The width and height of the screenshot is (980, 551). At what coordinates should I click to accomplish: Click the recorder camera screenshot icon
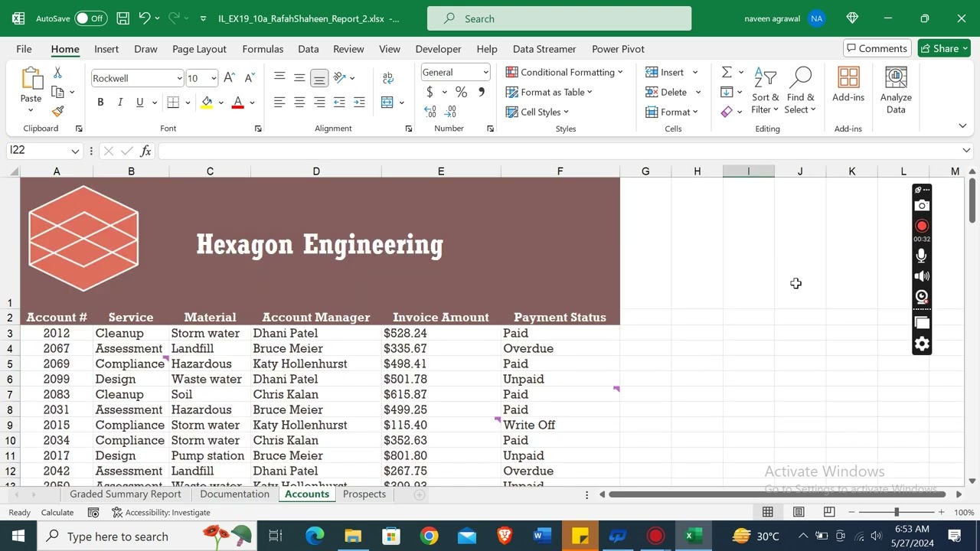point(922,205)
